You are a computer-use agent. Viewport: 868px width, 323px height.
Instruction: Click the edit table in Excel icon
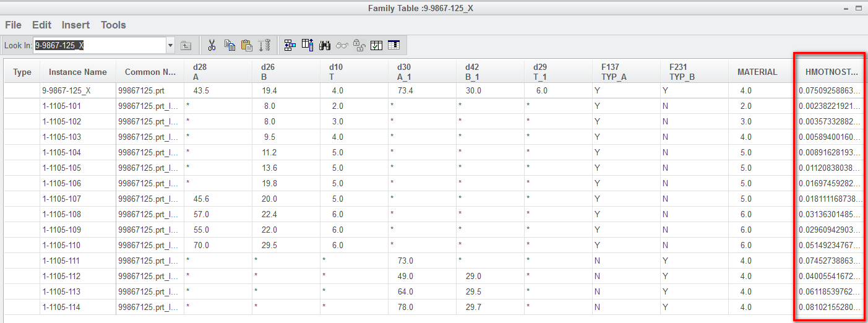pos(393,45)
